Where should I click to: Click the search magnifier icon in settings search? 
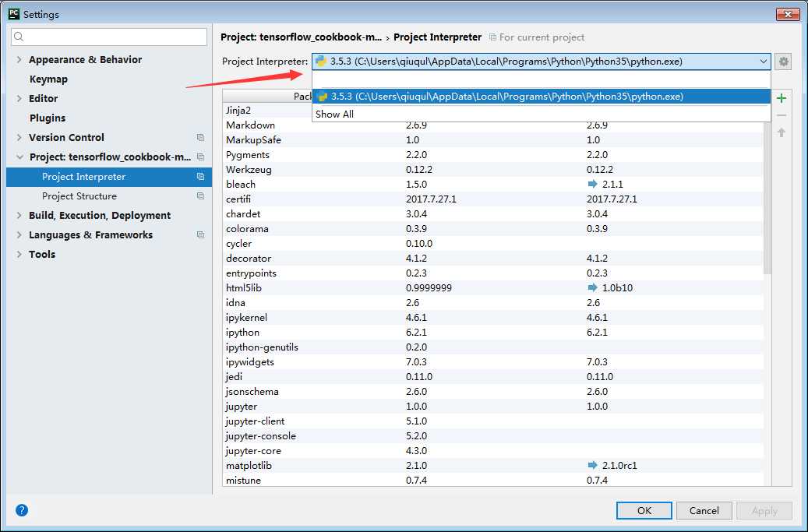click(x=19, y=37)
